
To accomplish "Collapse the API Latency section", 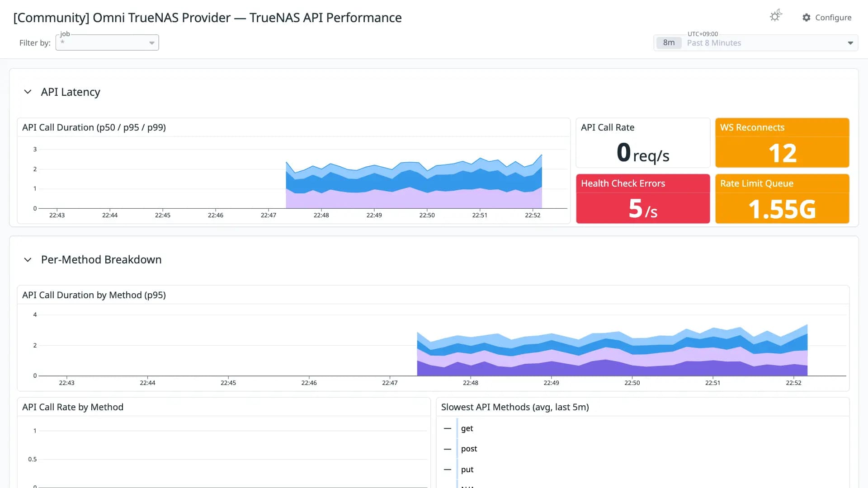I will [28, 92].
